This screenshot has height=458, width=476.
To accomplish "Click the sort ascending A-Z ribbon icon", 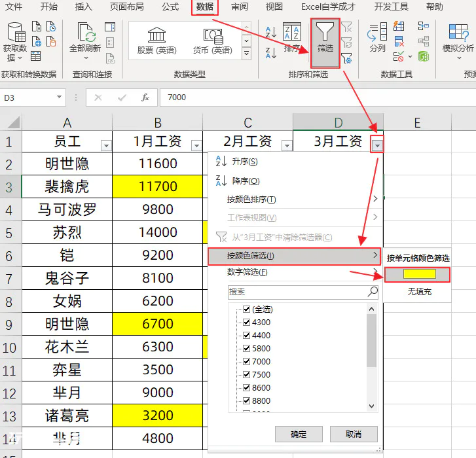I will pyautogui.click(x=271, y=32).
